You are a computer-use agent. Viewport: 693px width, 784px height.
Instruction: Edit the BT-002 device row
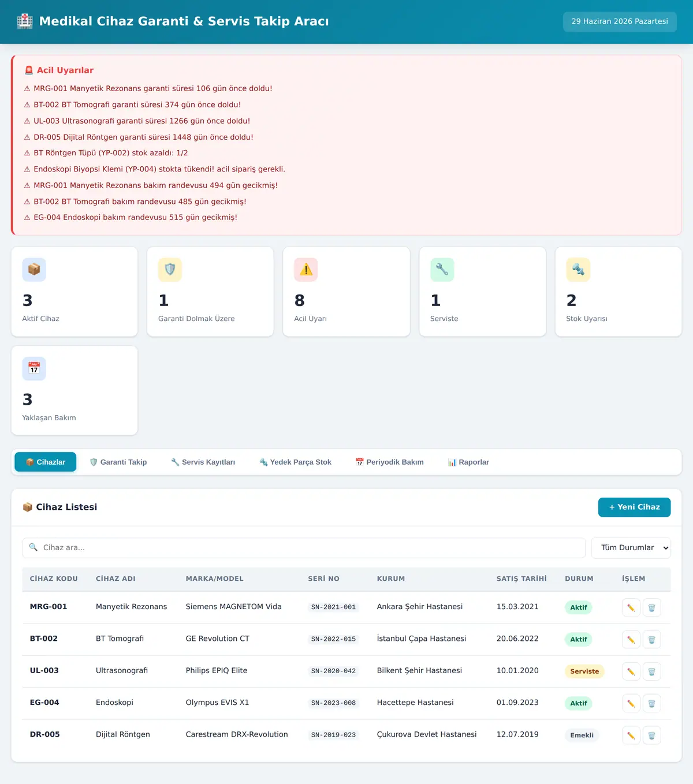click(x=631, y=639)
